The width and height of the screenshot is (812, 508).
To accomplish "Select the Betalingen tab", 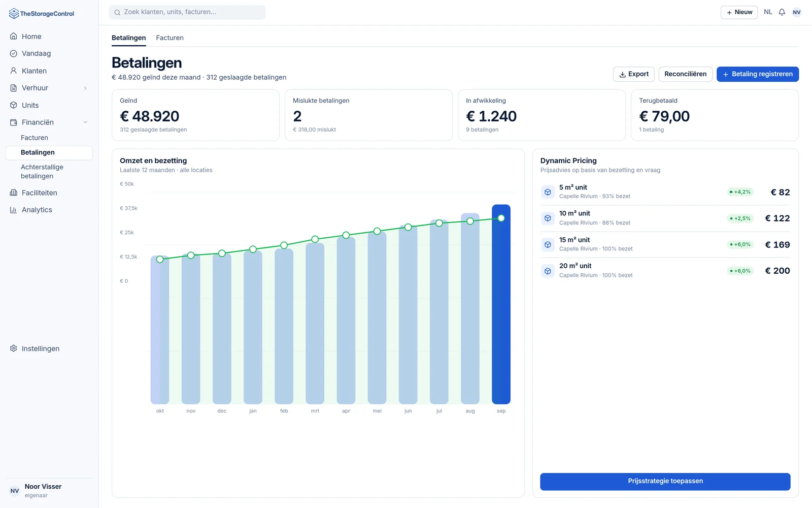I will tap(129, 38).
